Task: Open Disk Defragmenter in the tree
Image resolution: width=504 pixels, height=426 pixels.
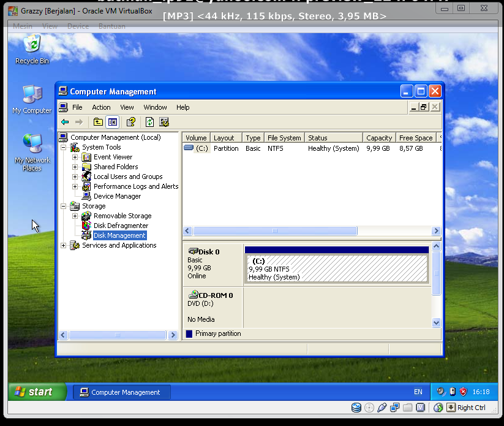Action: (x=121, y=226)
